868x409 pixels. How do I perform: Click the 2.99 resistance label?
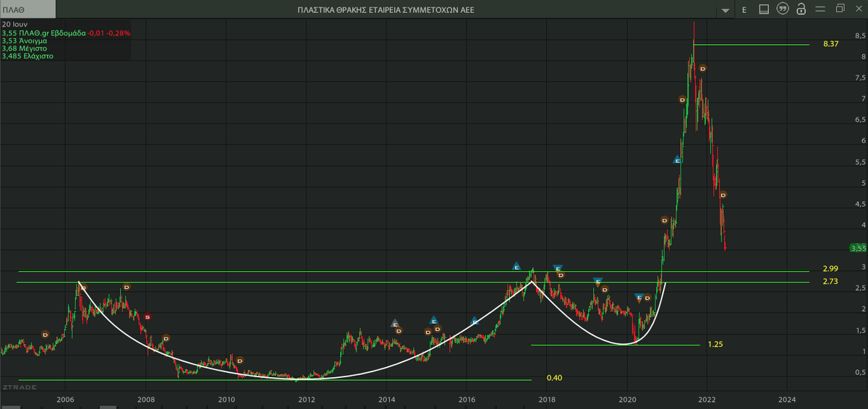point(830,268)
